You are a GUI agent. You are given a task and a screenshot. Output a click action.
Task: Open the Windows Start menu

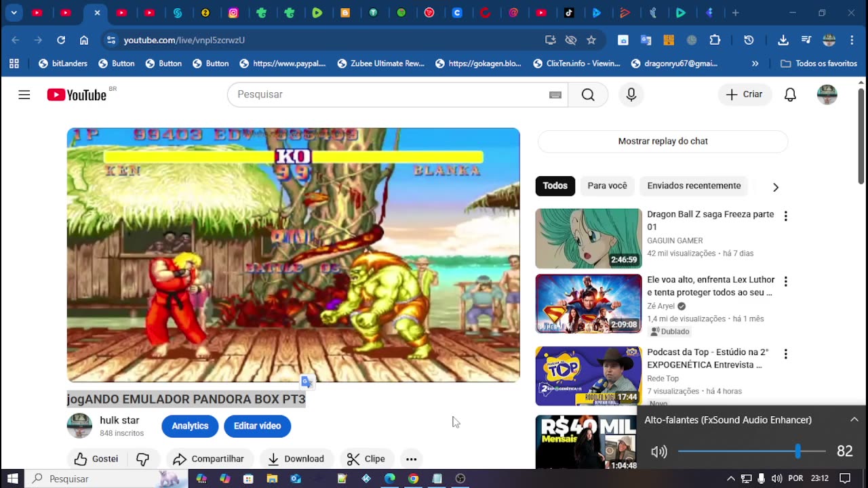[12, 479]
